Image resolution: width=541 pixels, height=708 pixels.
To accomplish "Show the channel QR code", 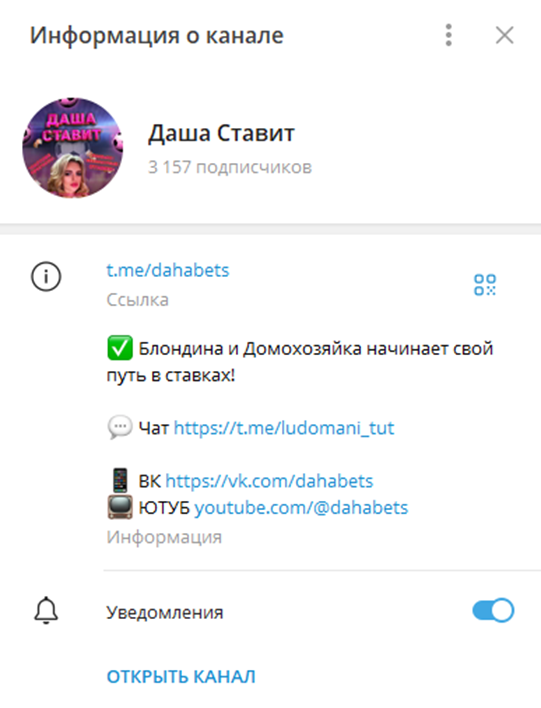I will (485, 284).
